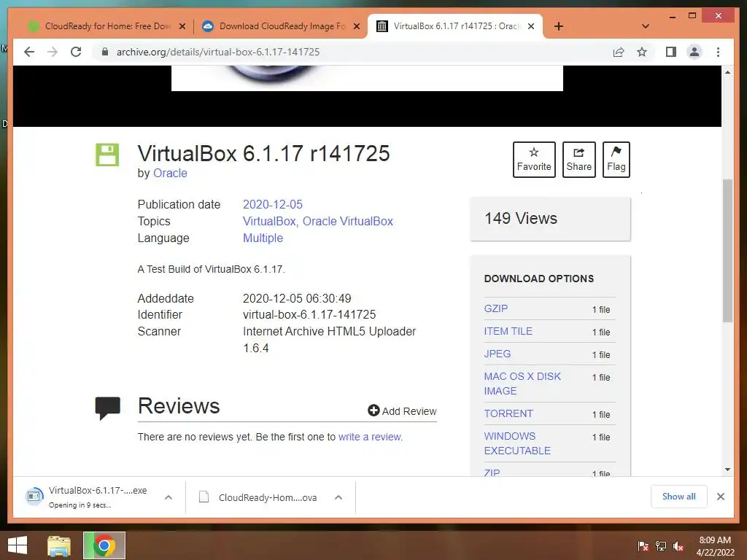The image size is (747, 560).
Task: Click the muted volume tray icon
Action: (x=678, y=545)
